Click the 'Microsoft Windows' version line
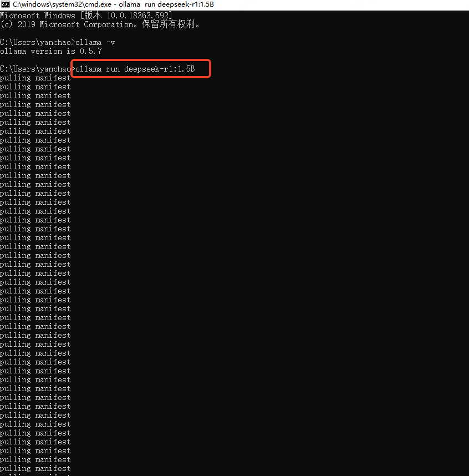This screenshot has width=469, height=476. [x=86, y=15]
